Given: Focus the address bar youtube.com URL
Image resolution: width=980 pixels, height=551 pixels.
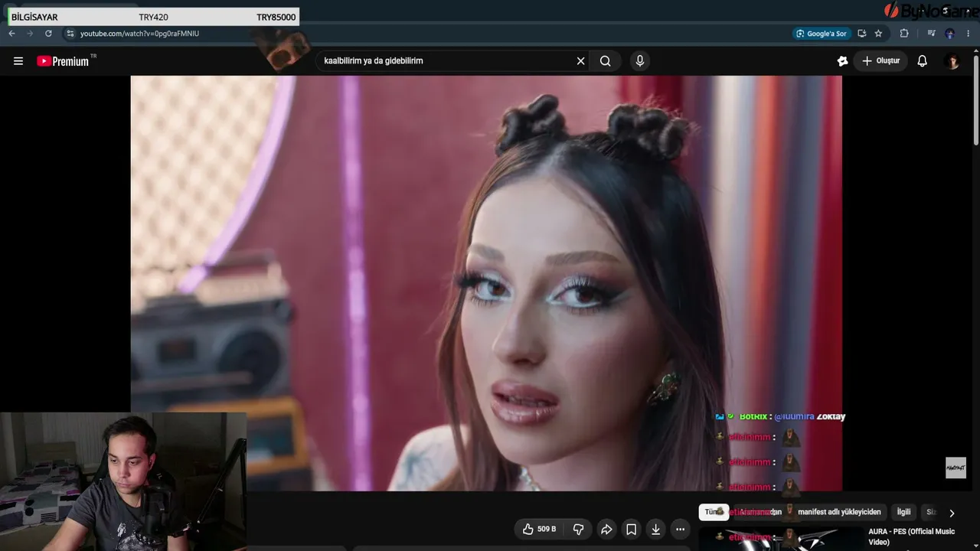Looking at the screenshot, I should 139,34.
